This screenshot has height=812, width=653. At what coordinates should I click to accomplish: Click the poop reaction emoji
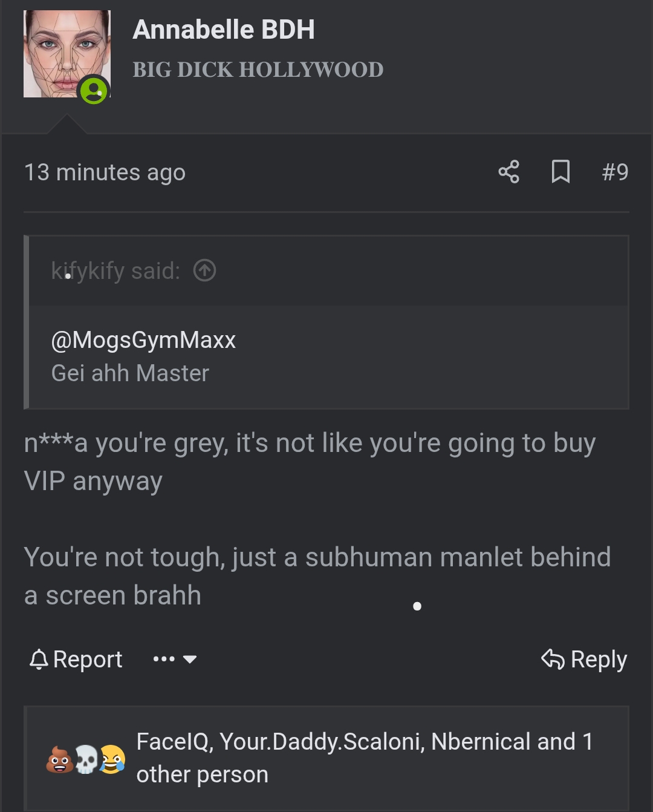59,759
